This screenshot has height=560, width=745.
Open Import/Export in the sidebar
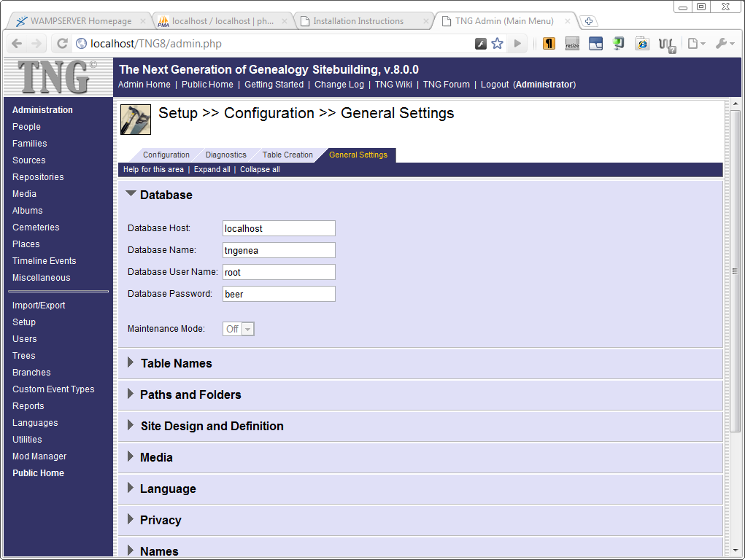coord(39,306)
